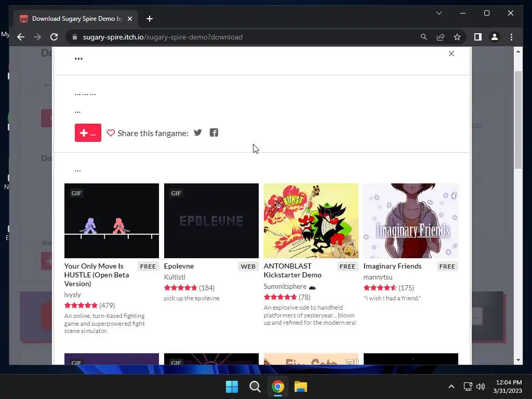532x399 pixels.
Task: Open Your Only Move Is HUSTLE thumbnail
Action: pos(112,221)
